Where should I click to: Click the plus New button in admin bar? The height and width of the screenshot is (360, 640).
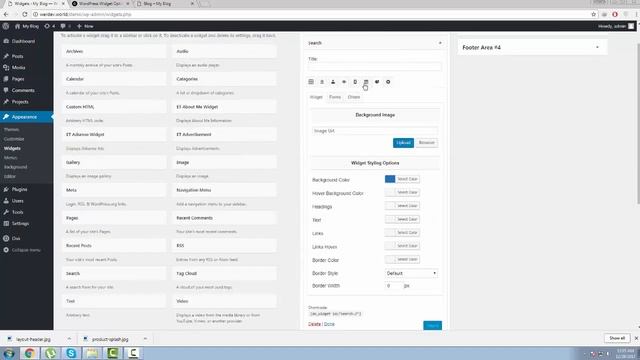coord(85,26)
